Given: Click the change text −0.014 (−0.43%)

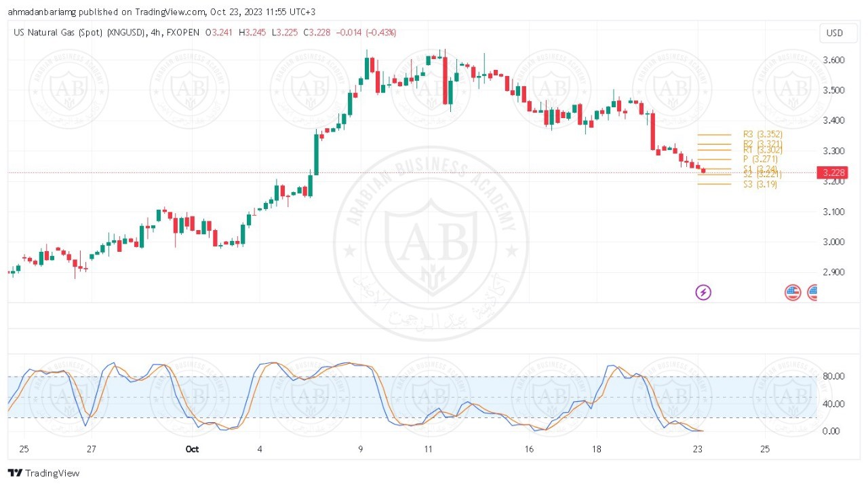Looking at the screenshot, I should pyautogui.click(x=366, y=32).
